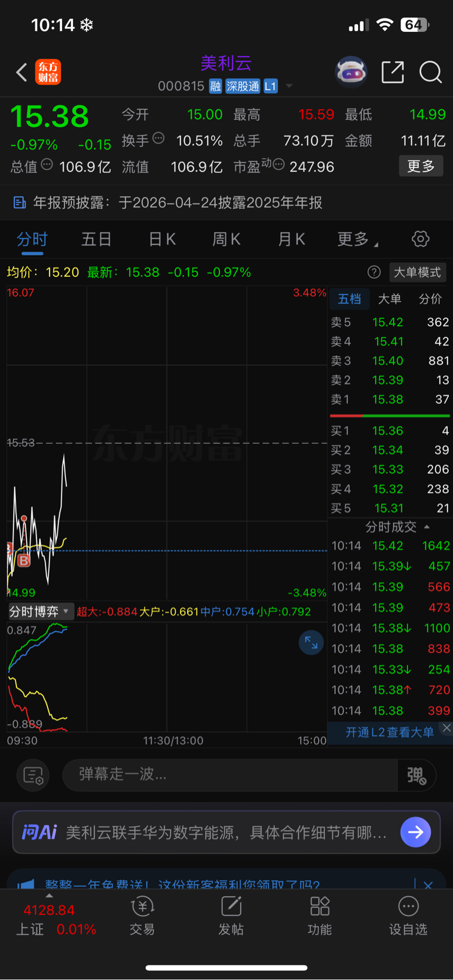
Task: Open 更多 quote details
Action: click(421, 166)
